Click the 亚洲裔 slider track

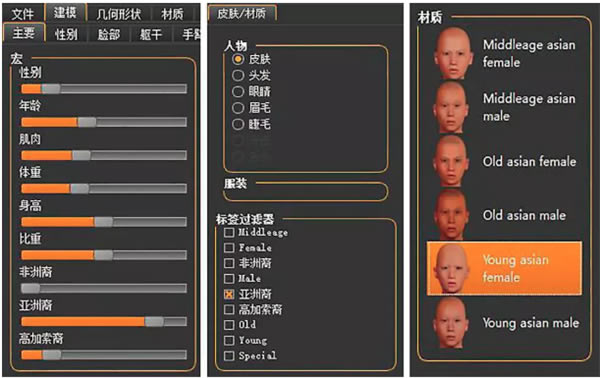pos(104,321)
